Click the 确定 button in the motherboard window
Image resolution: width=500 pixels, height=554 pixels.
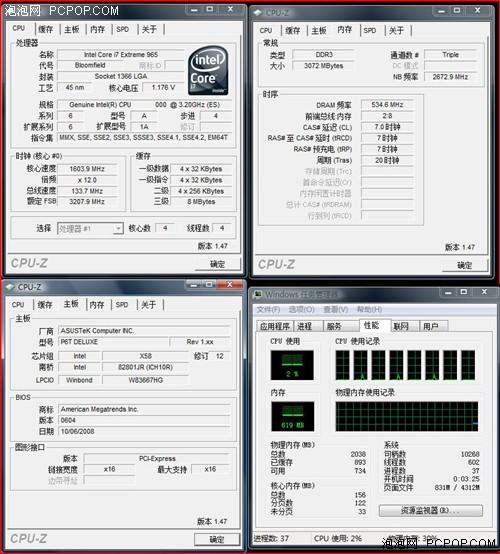tap(217, 540)
